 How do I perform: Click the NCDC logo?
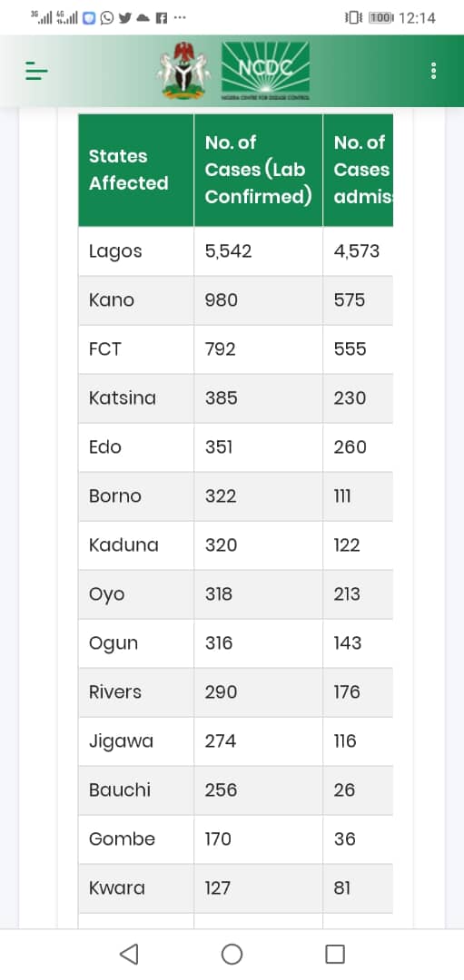[265, 72]
